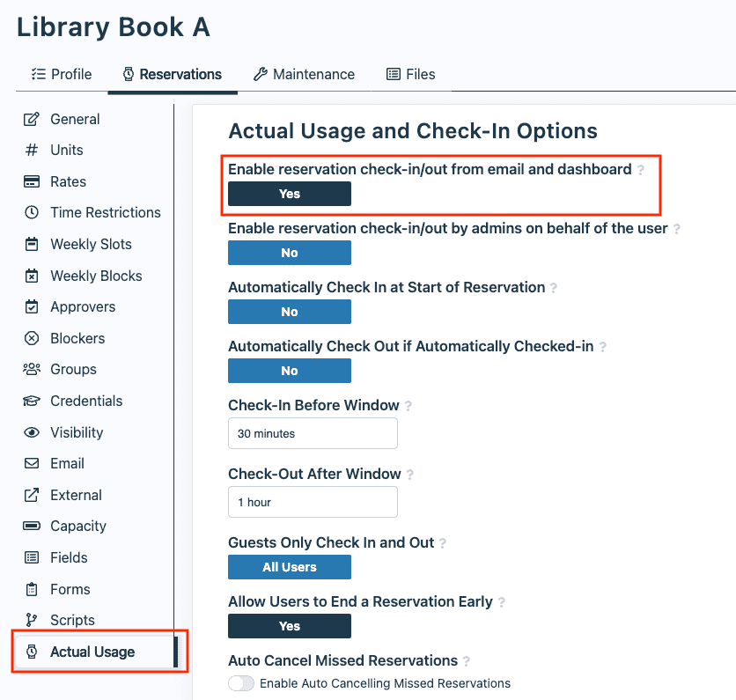Open Rates settings via sidebar icon

(x=32, y=181)
